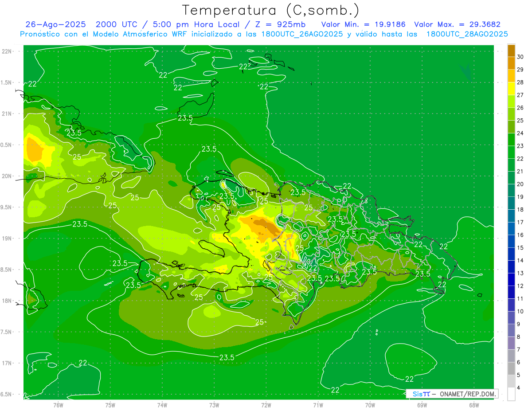Select the 'Z = 925mb' level text
Screen dimensions: 532x411
[x=281, y=24]
